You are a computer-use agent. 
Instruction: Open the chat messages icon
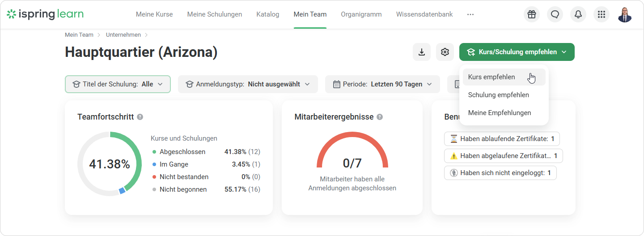click(555, 14)
